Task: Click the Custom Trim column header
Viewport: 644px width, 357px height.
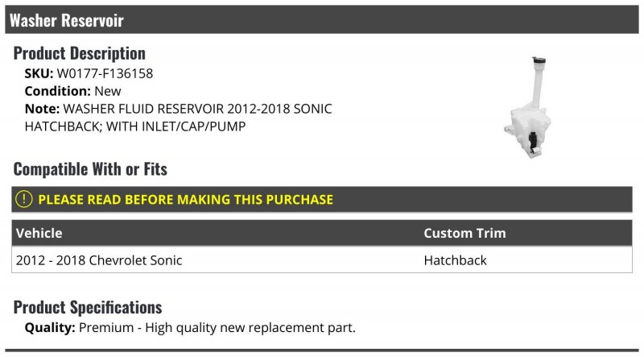Action: (464, 233)
